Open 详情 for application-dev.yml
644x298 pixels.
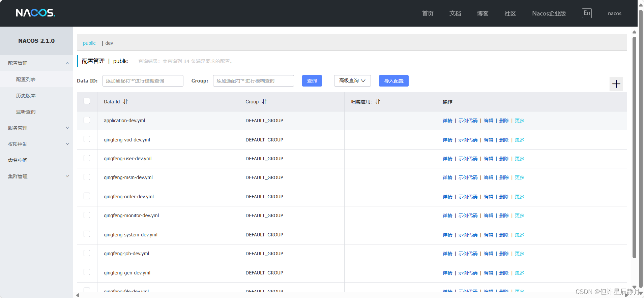click(447, 121)
